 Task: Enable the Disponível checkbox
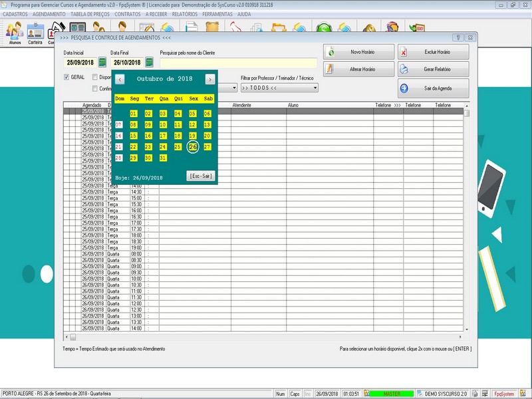point(95,77)
